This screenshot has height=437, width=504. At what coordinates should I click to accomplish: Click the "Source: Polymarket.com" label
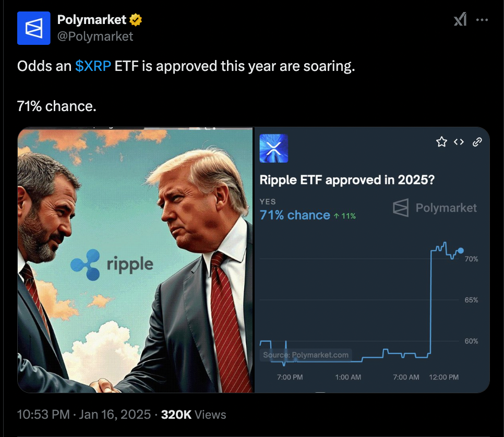[306, 355]
